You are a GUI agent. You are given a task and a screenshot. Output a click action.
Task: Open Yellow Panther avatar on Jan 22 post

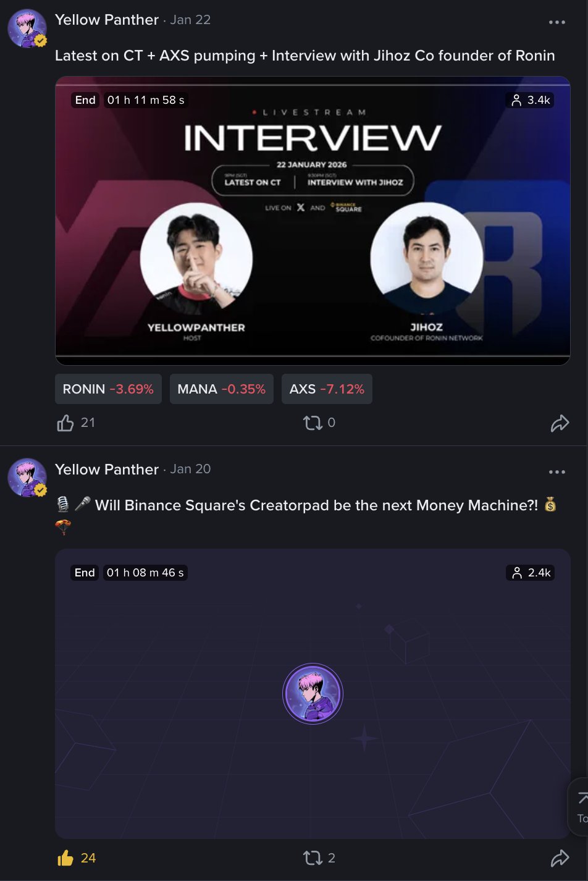tap(27, 28)
